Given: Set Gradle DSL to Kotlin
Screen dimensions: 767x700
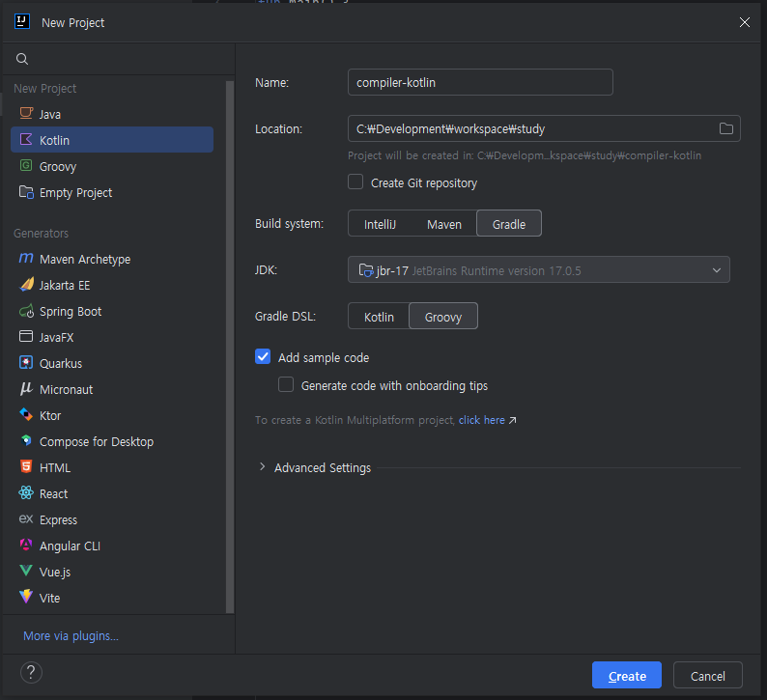Looking at the screenshot, I should [379, 317].
